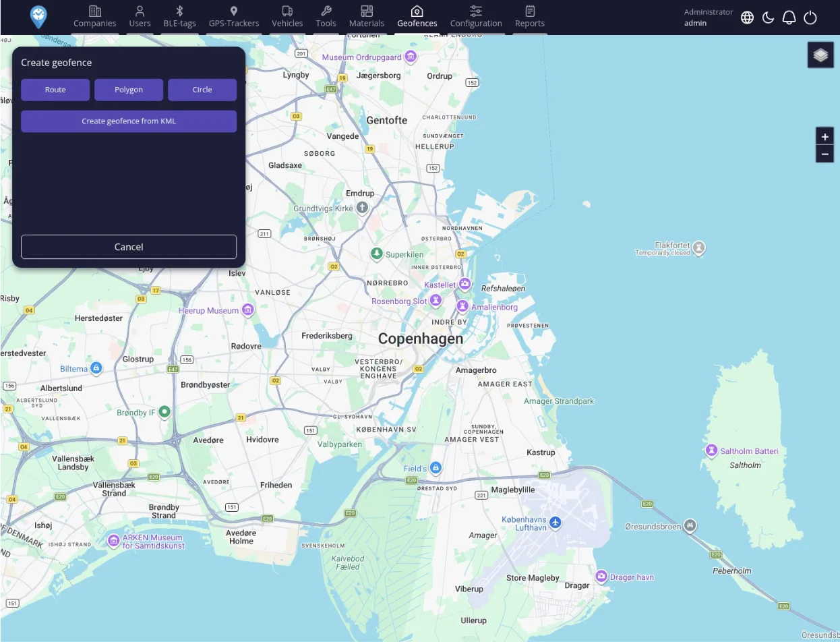
Task: Select the Biltema shop marker
Action: pos(96,368)
